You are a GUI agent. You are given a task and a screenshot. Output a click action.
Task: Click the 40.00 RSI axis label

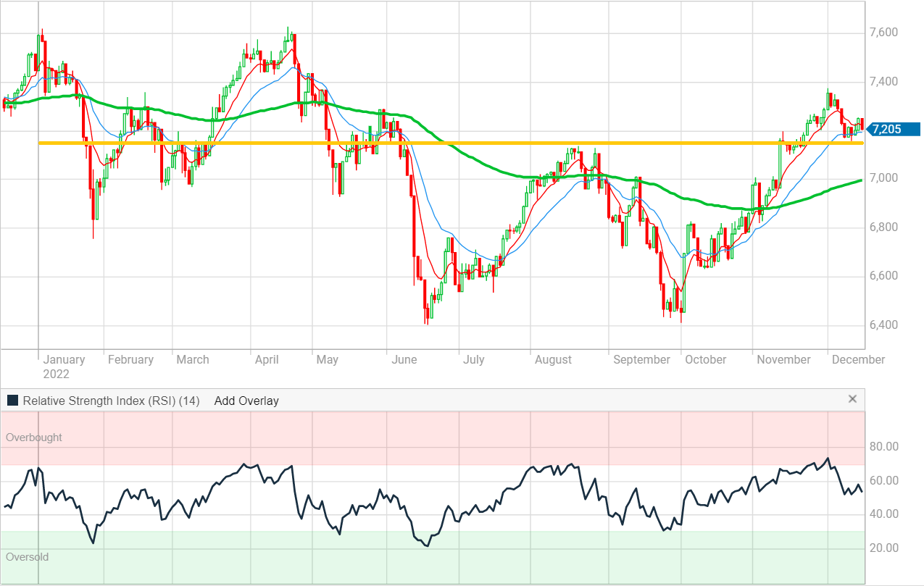pos(883,514)
